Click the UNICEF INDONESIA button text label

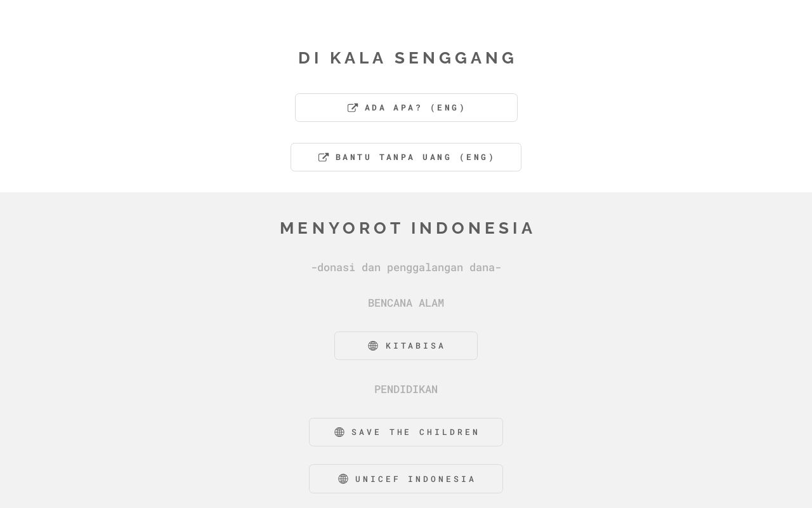click(x=416, y=479)
